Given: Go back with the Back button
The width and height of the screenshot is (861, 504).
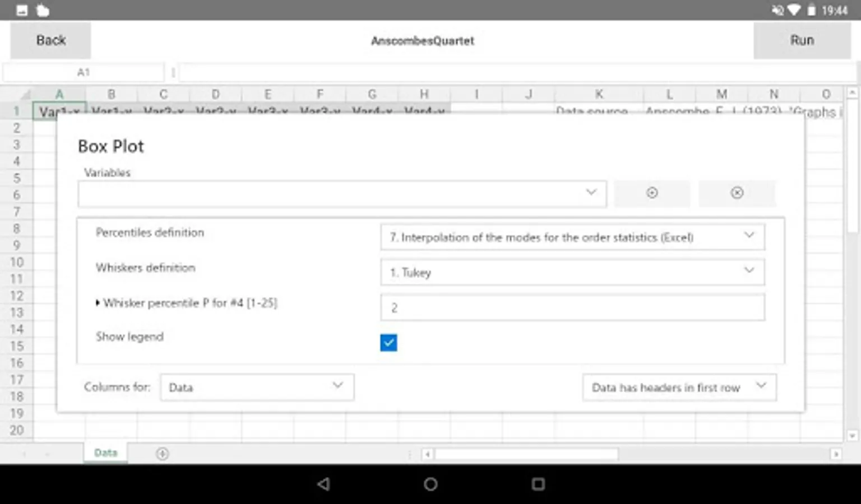Looking at the screenshot, I should [50, 40].
